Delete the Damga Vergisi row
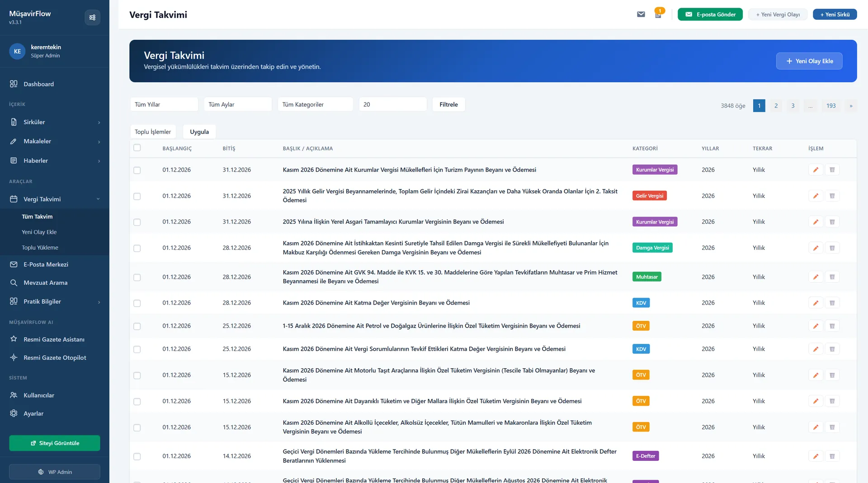The height and width of the screenshot is (483, 868). click(x=832, y=248)
